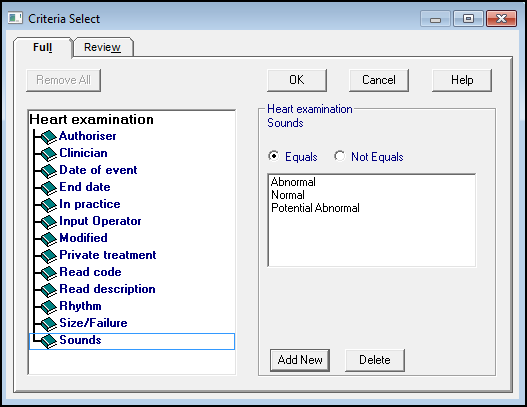Select the Abnormal list entry
The height and width of the screenshot is (407, 527).
[293, 182]
